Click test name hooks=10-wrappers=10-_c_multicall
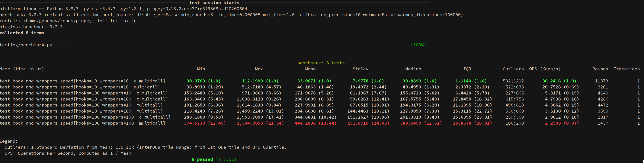The height and width of the screenshot is (163, 644). [82, 81]
